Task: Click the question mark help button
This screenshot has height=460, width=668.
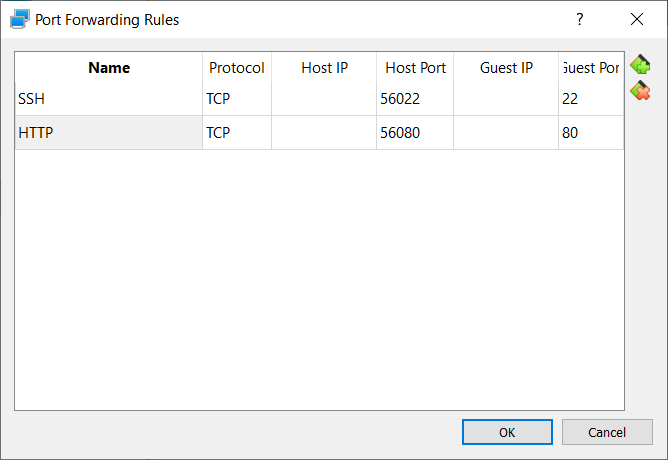Action: [579, 19]
